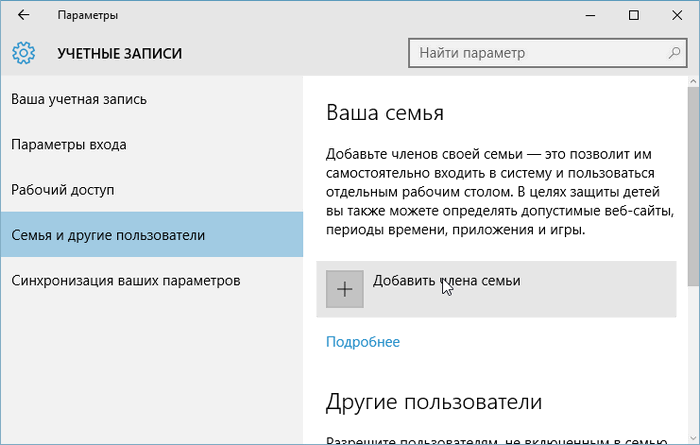
Task: Click the 'Ваша семья' heading
Action: [x=385, y=113]
